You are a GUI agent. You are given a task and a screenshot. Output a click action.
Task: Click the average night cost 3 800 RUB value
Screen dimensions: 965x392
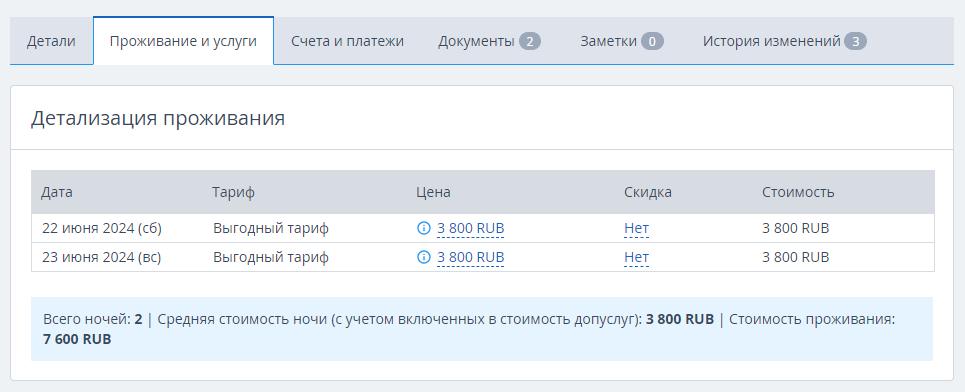680,319
